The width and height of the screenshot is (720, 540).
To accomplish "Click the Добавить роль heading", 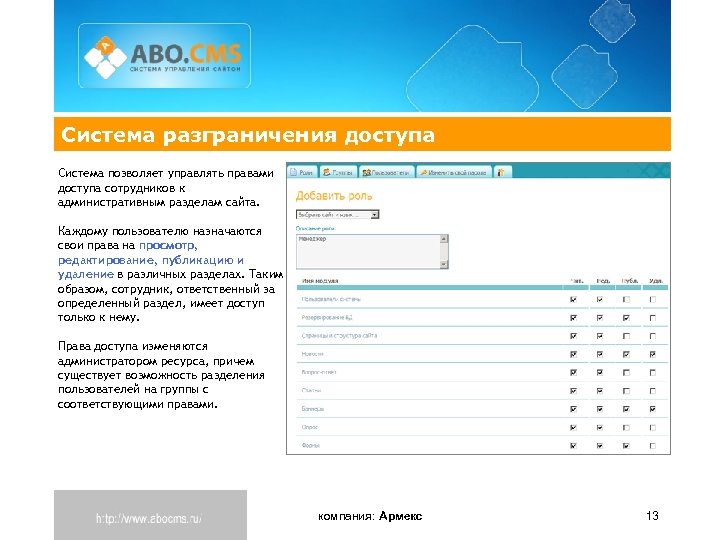I will click(334, 196).
